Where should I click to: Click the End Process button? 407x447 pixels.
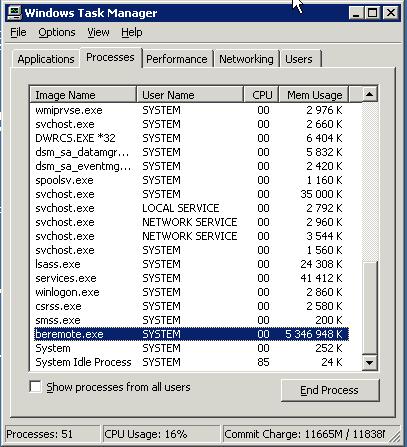tap(330, 390)
